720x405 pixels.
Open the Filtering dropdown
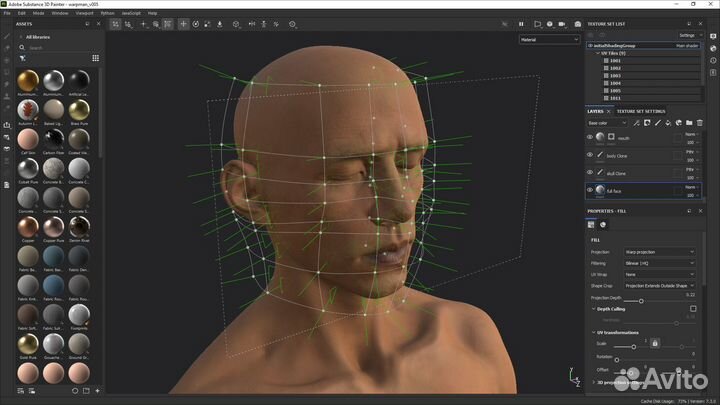659,263
